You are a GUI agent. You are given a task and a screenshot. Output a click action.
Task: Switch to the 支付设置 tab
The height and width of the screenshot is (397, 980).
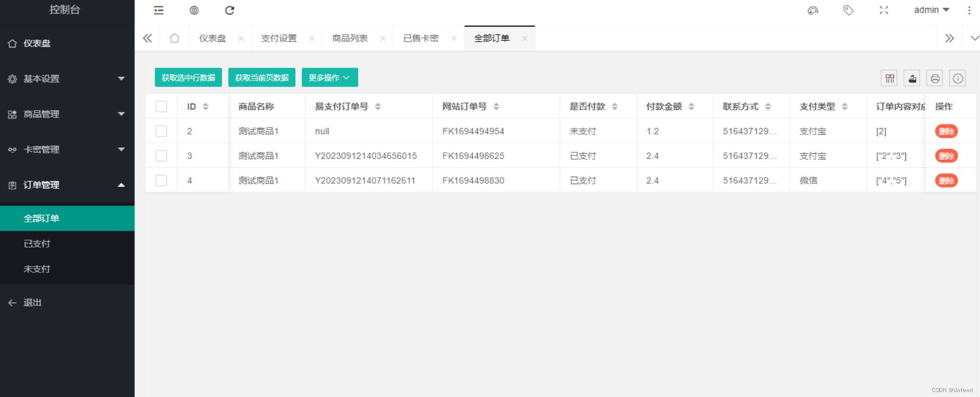(279, 38)
